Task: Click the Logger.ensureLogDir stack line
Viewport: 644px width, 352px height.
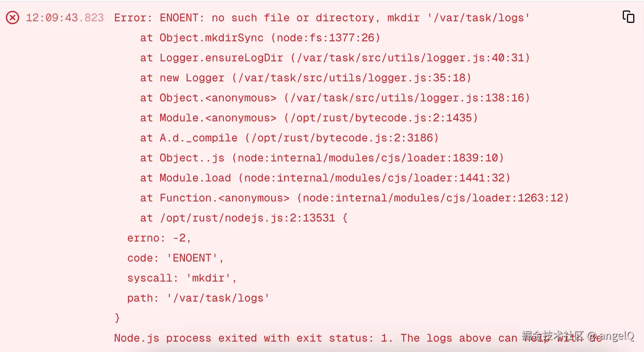Action: point(335,58)
